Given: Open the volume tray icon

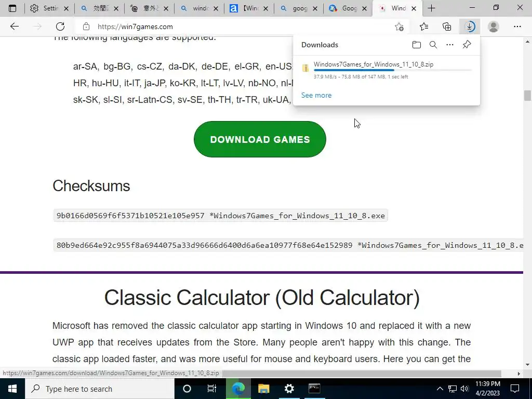Looking at the screenshot, I should [x=465, y=389].
